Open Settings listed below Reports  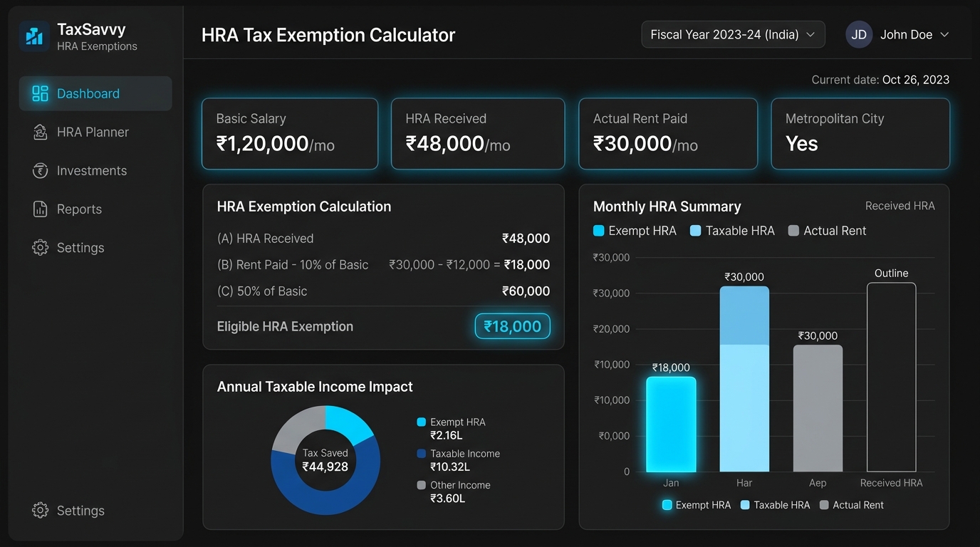tap(95, 247)
